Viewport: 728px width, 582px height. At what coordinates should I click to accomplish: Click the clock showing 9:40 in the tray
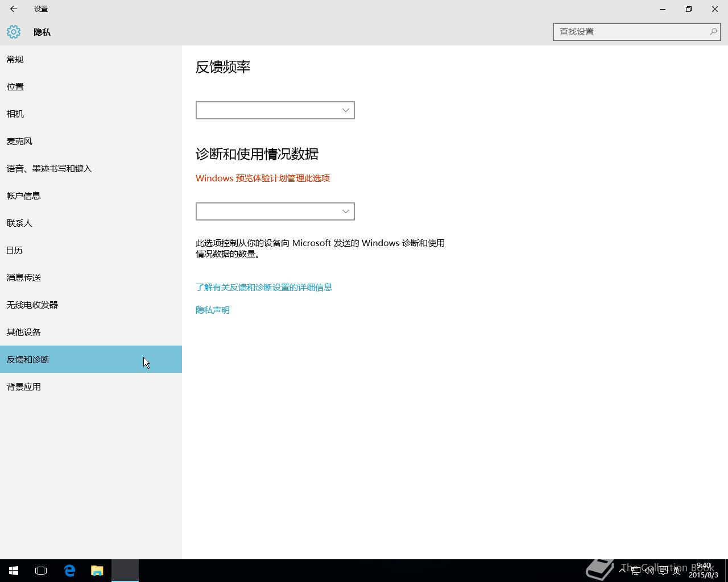[704, 571]
